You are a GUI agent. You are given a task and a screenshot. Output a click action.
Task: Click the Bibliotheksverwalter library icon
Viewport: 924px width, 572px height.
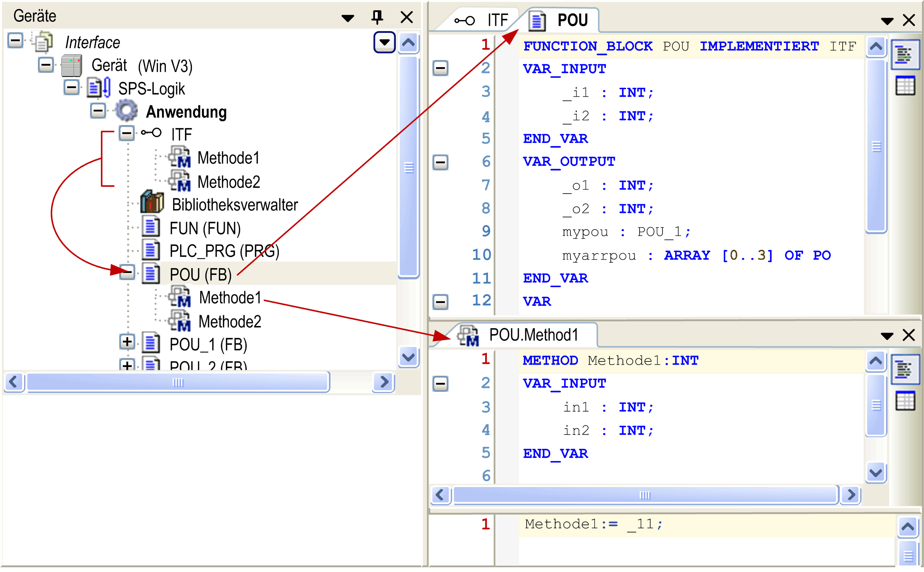point(152,202)
